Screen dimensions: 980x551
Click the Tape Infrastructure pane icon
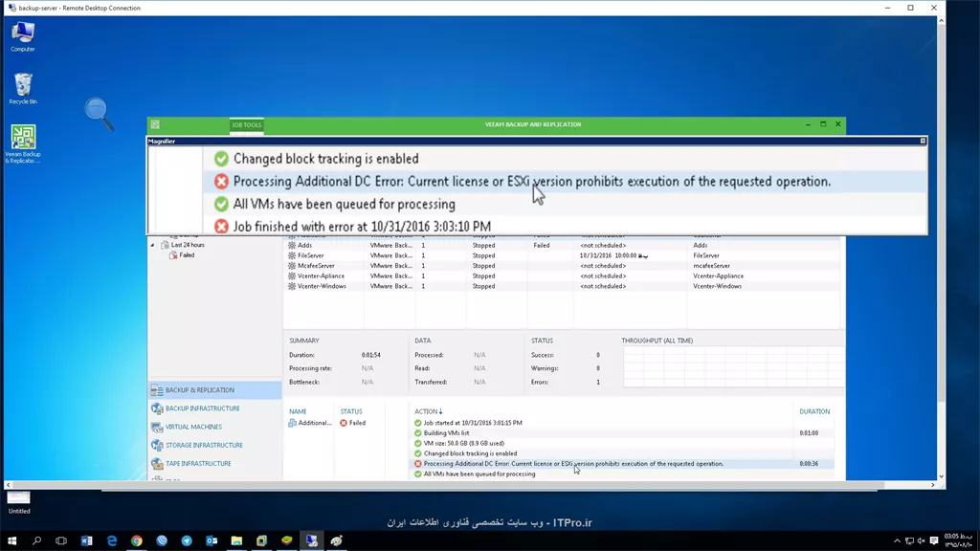(x=157, y=464)
